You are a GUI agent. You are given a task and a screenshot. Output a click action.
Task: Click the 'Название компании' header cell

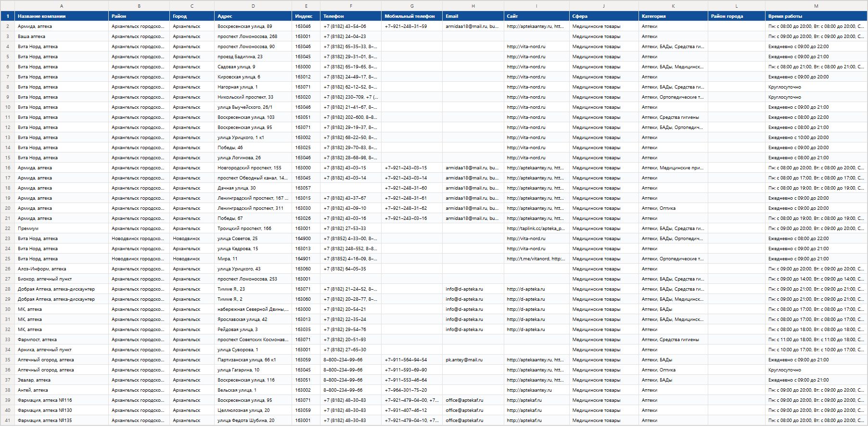point(62,16)
